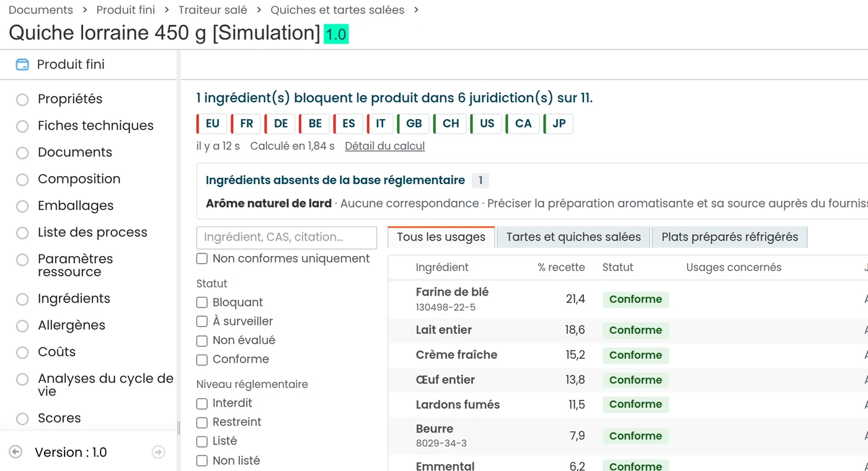Click the circle icon beside Fiches techniques

pyautogui.click(x=22, y=126)
